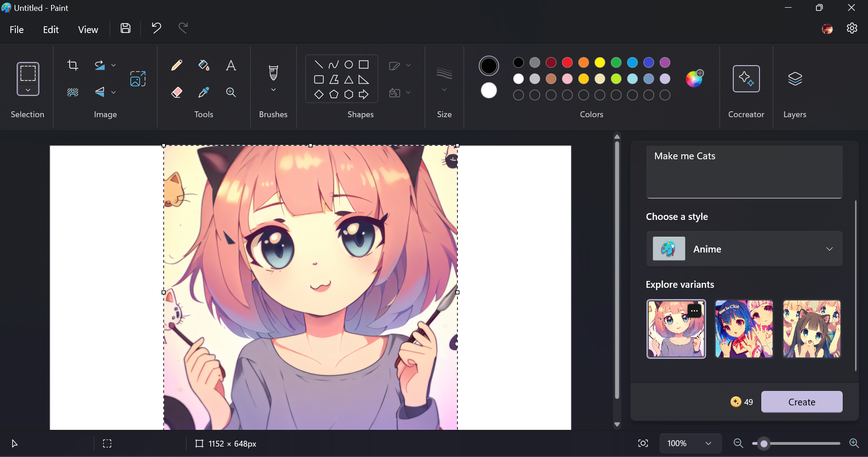Click the Crop image icon
The height and width of the screenshot is (457, 868).
73,65
